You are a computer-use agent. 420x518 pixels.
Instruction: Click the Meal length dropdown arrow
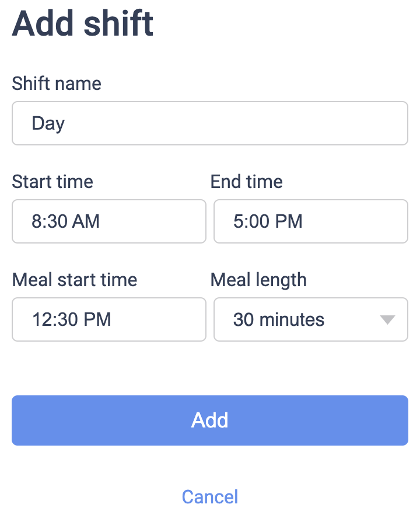point(387,319)
